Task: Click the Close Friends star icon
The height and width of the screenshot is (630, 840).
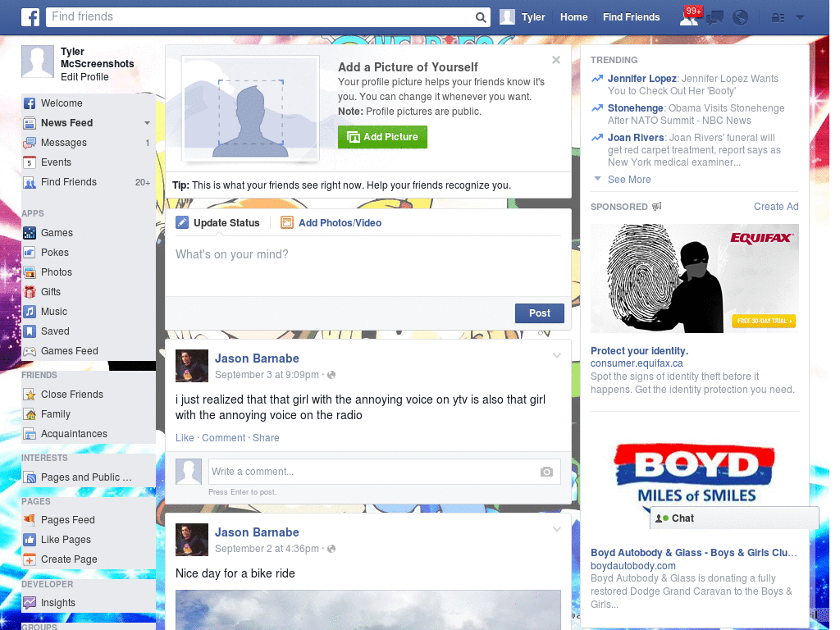Action: 30,395
